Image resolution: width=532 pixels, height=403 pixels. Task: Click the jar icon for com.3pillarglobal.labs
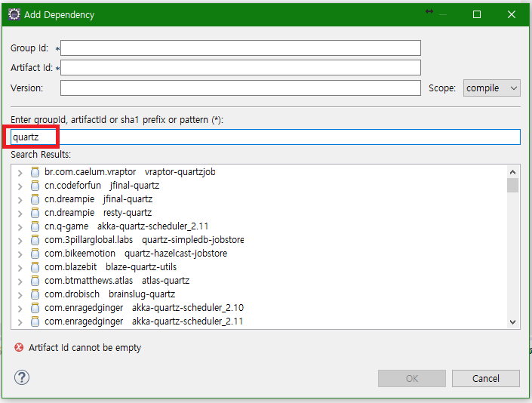click(35, 240)
